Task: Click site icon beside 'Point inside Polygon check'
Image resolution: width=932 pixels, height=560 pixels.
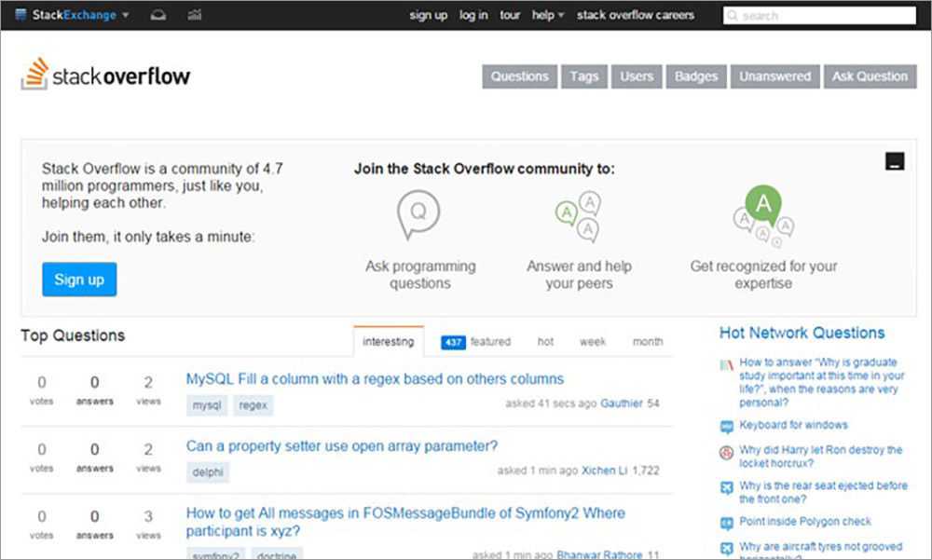Action: pos(726,523)
